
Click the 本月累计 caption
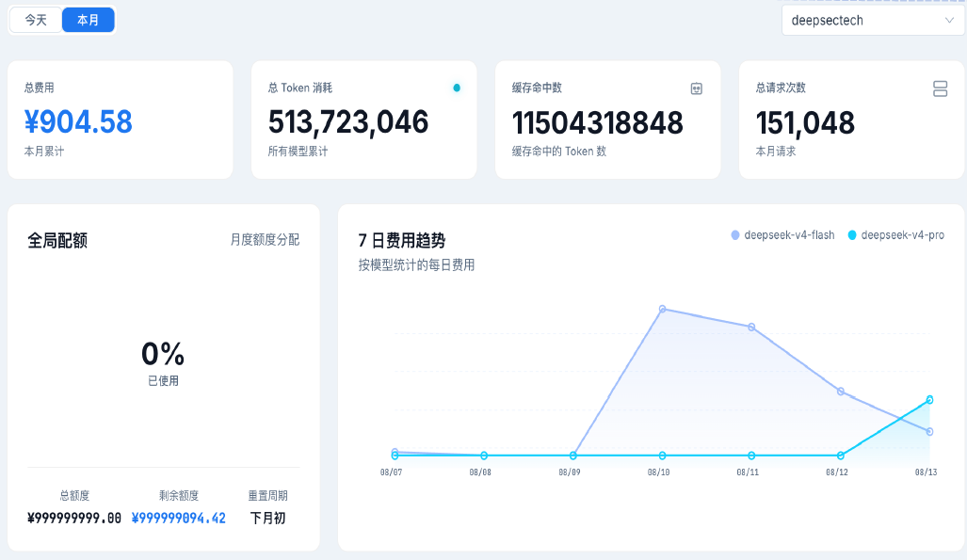pos(44,152)
